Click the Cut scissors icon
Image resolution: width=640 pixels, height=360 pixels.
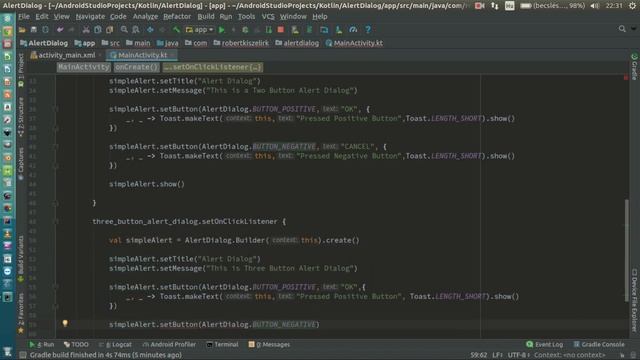pos(86,29)
